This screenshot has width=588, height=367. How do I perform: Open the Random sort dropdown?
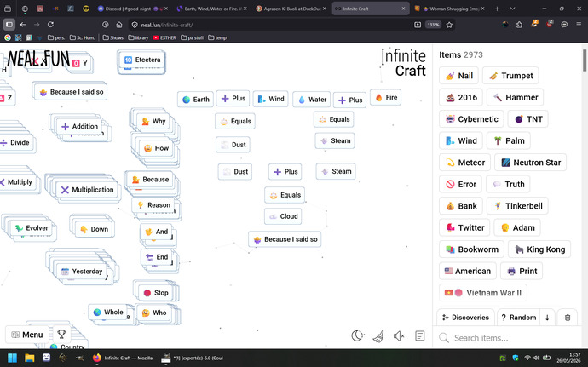[x=519, y=318]
